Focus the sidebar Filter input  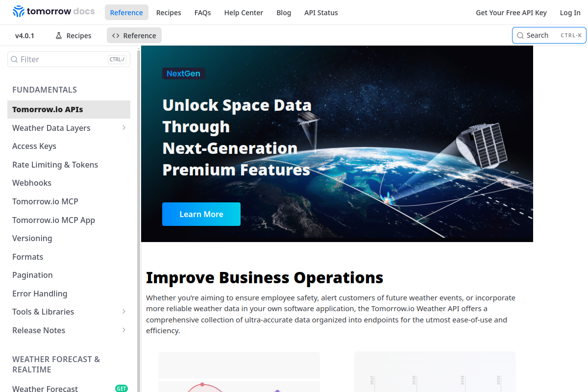click(69, 59)
